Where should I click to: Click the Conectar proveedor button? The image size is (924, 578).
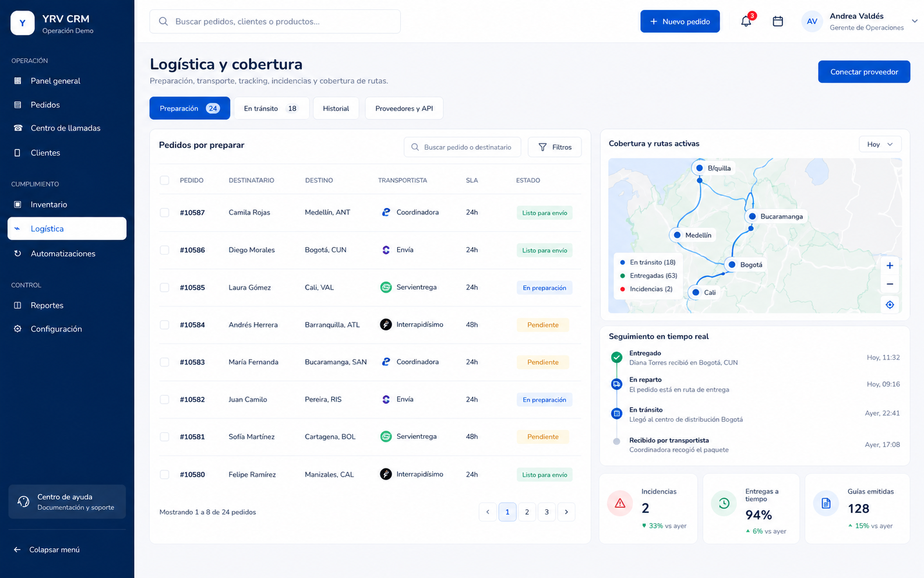click(x=864, y=72)
